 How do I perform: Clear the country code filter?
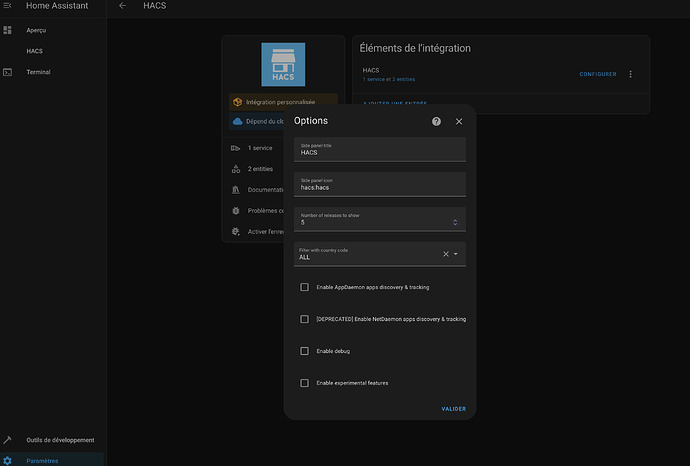446,254
